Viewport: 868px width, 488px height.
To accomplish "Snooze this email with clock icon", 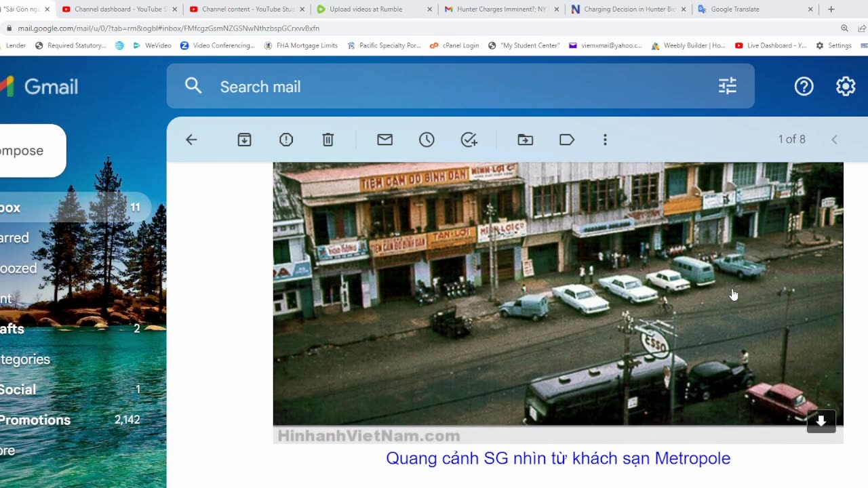I will click(427, 140).
